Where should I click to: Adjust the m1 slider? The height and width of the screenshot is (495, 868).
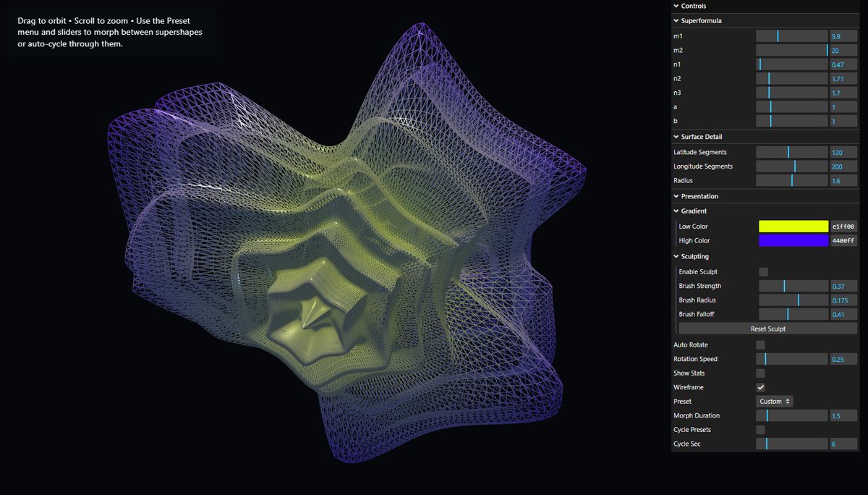(x=792, y=35)
